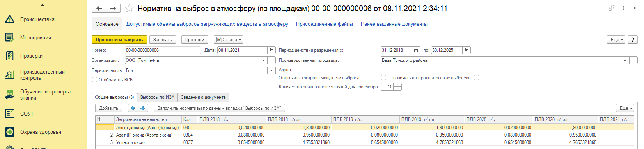Screen dimensions: 644x149
Task: Open Ранее выданные документы link
Action: (x=394, y=24)
